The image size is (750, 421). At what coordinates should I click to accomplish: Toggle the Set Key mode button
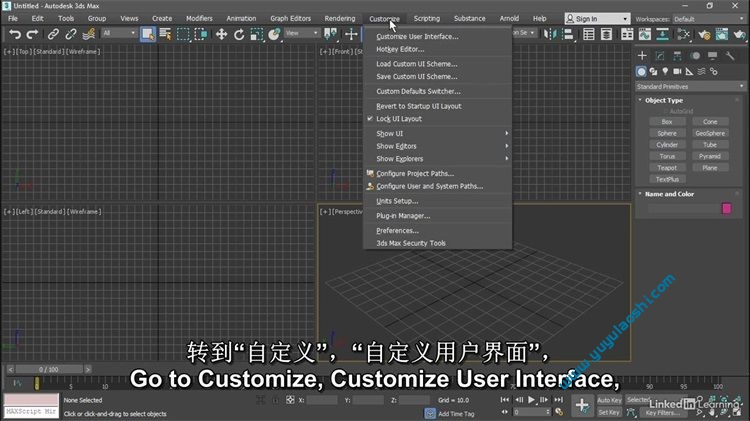coord(609,412)
